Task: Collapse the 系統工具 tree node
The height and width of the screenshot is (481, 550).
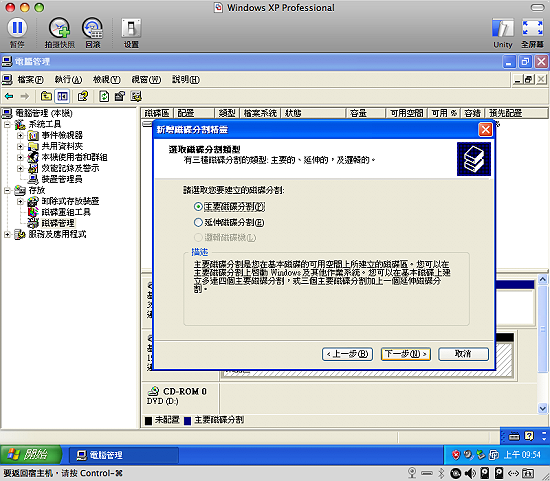Action: [7, 124]
